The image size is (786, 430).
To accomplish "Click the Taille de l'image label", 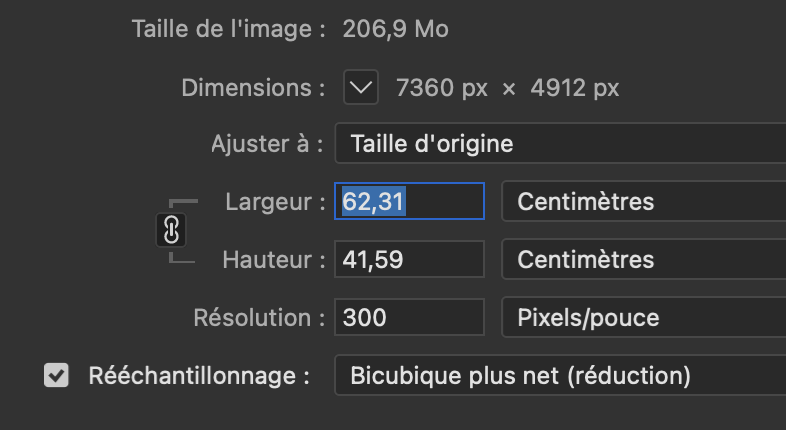I will tap(229, 29).
